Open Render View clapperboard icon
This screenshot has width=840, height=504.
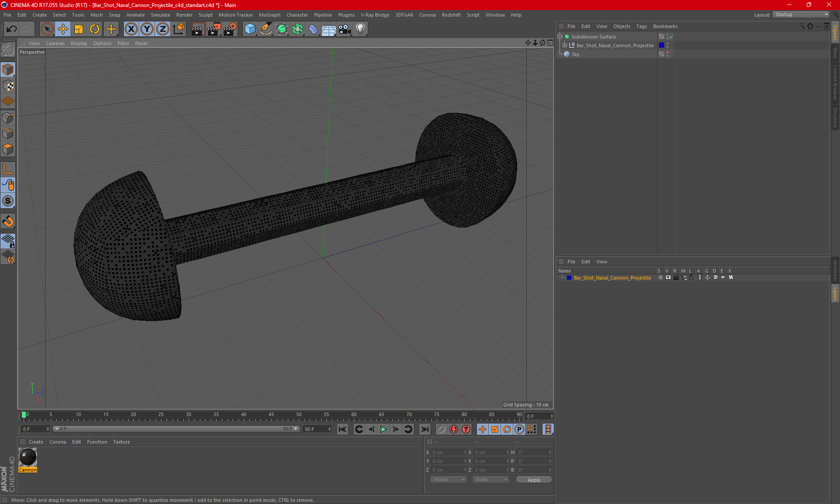pos(198,29)
